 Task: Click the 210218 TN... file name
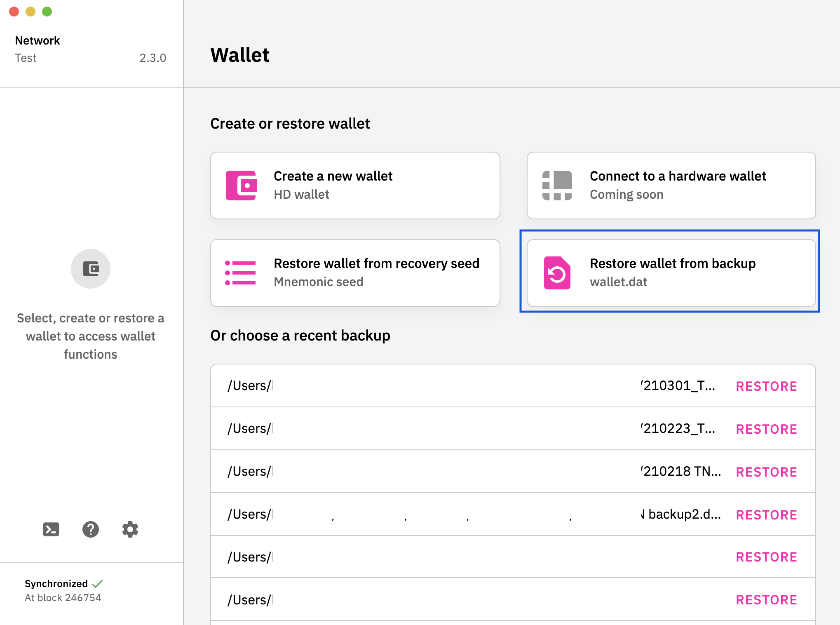681,471
